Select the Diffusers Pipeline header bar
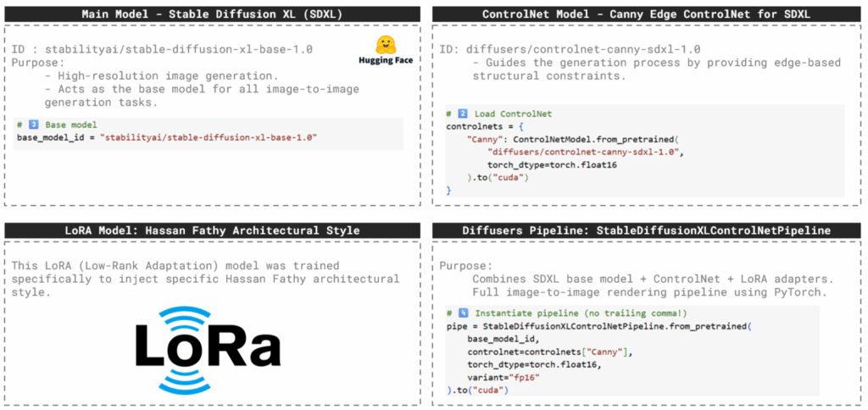This screenshot has height=410, width=868. click(646, 230)
